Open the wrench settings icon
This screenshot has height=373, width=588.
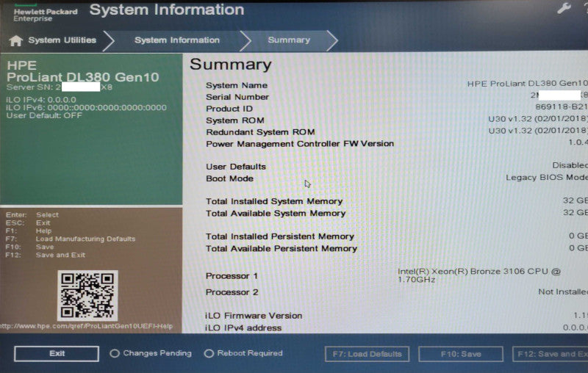pyautogui.click(x=564, y=8)
